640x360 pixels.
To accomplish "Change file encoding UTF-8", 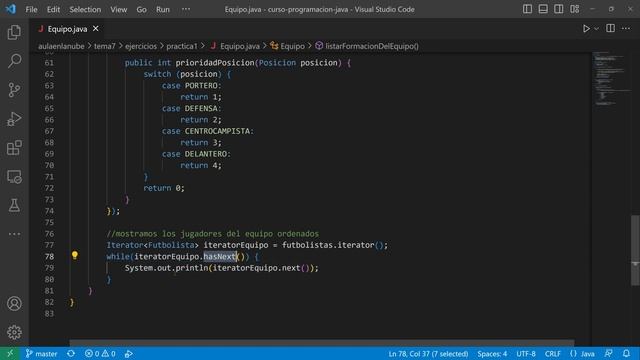I will click(526, 353).
